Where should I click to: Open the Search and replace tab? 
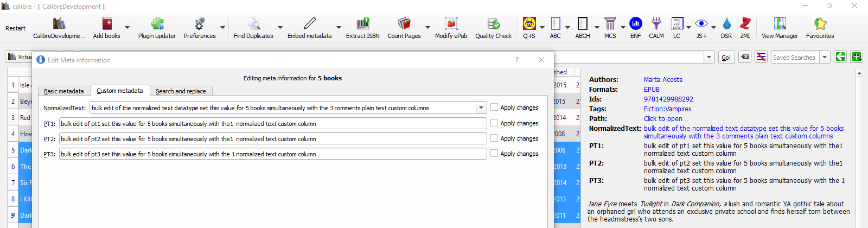click(x=181, y=91)
